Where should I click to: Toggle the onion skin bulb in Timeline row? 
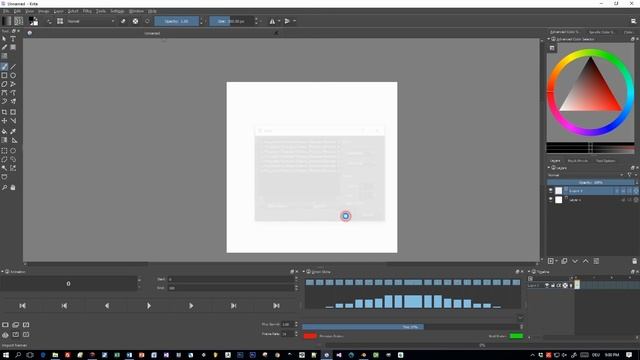(571, 285)
